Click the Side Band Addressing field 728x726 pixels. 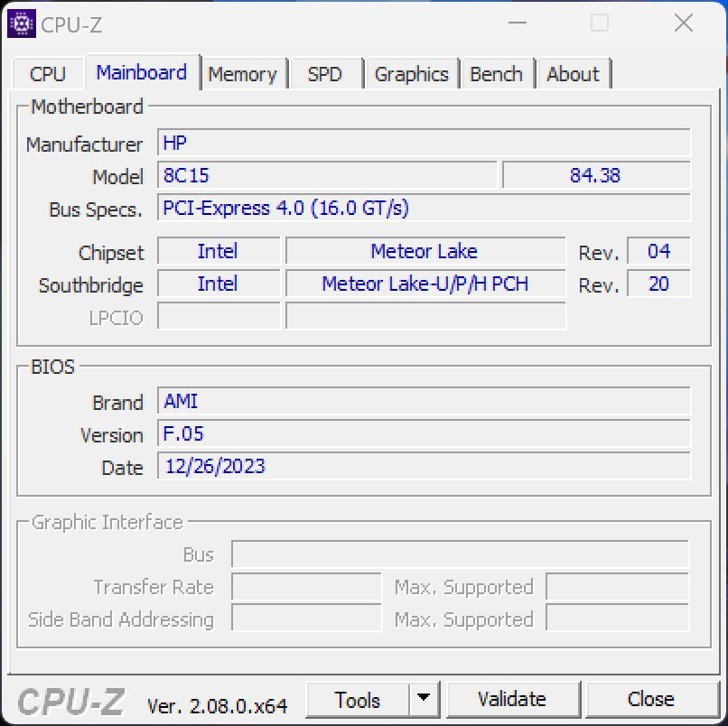(306, 619)
